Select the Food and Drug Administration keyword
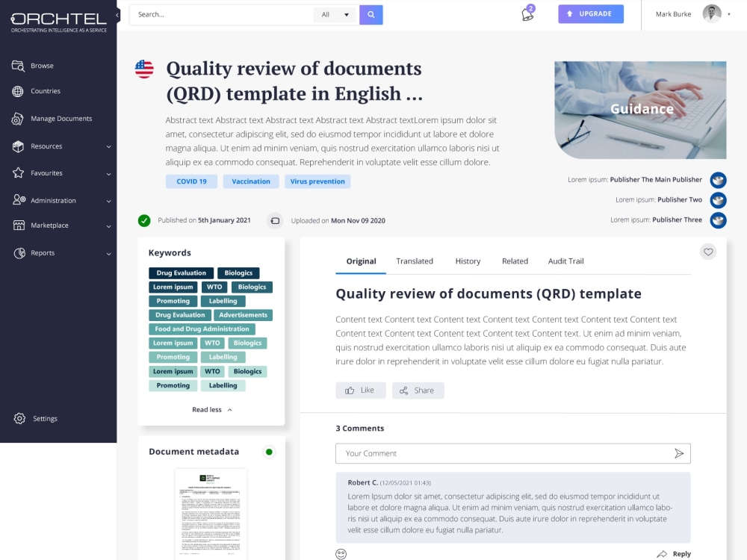Screen dimensions: 747x560 (x=202, y=329)
